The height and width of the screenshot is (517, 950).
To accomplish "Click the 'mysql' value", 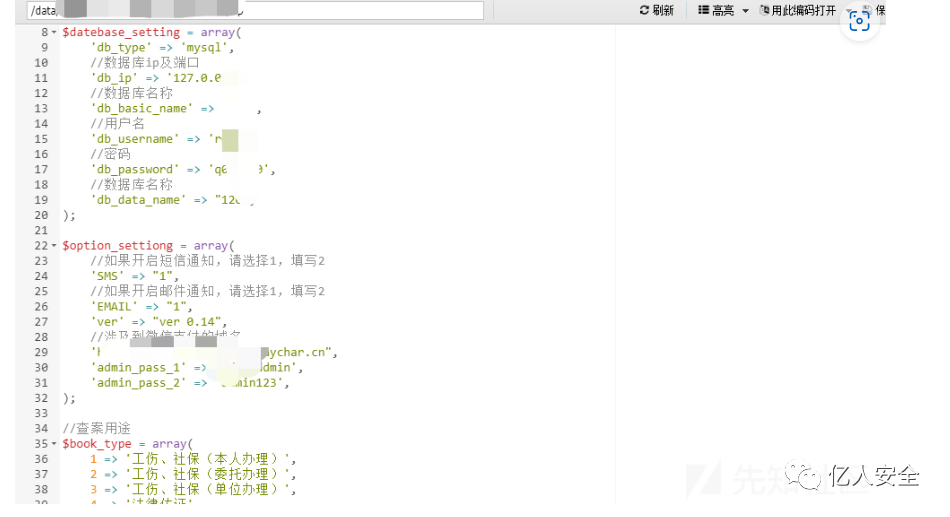I will (204, 47).
